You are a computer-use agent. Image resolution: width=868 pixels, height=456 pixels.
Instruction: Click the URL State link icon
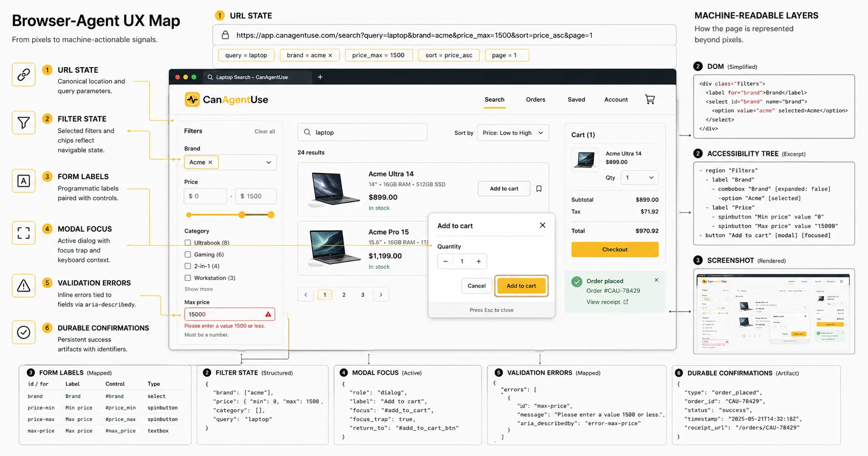(24, 75)
